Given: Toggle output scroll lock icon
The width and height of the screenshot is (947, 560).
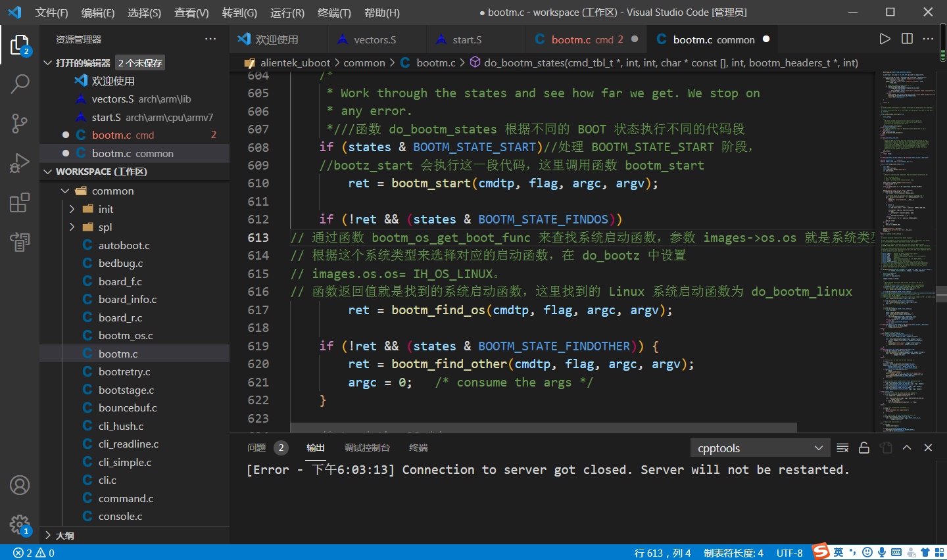Looking at the screenshot, I should tap(864, 448).
